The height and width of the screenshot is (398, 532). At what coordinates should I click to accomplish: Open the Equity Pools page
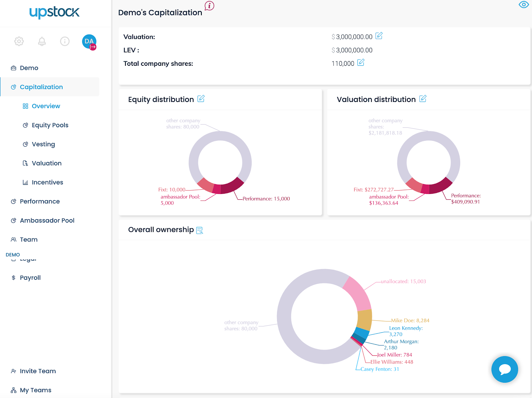point(50,125)
